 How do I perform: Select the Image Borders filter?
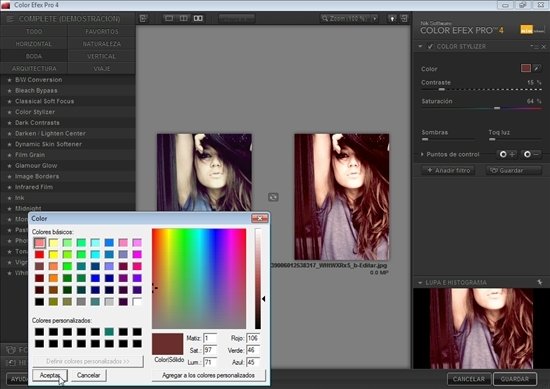pos(68,176)
